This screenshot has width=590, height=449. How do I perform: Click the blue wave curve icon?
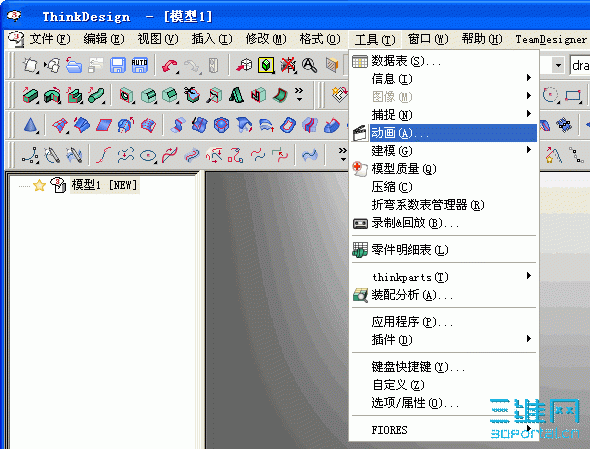(310, 155)
